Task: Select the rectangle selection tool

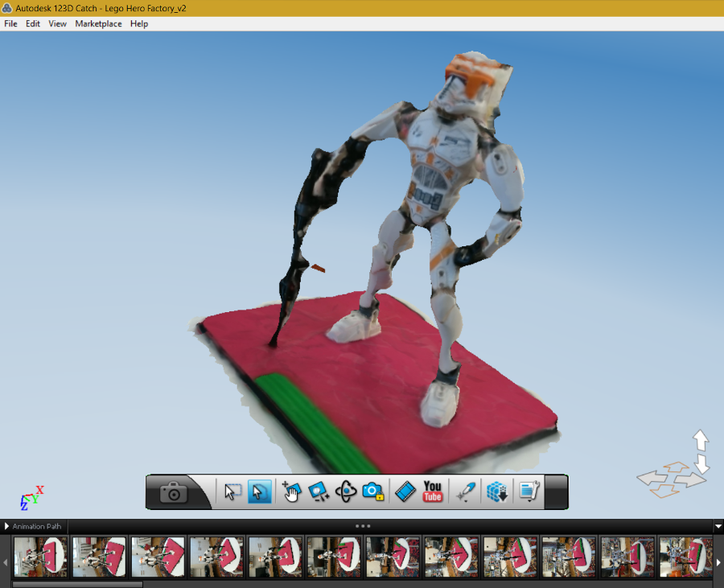Action: coord(232,491)
